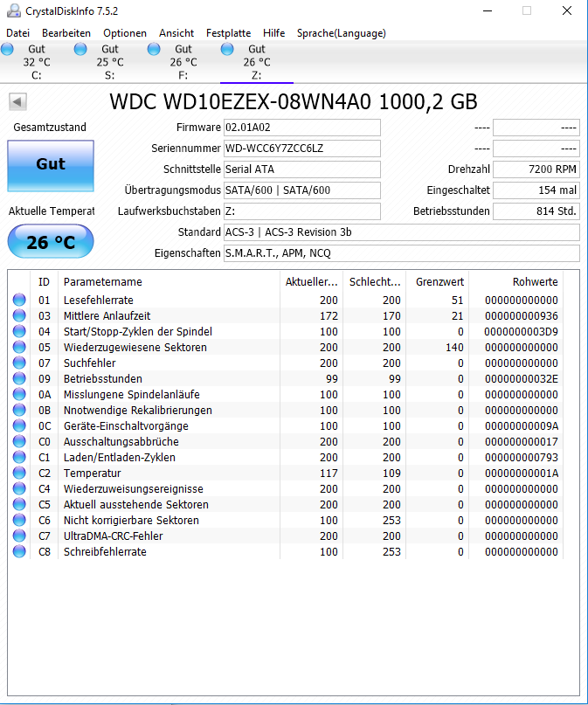Click status orb for Misslungene Spindelanläufe
Image resolution: width=588 pixels, height=705 pixels.
click(x=19, y=394)
